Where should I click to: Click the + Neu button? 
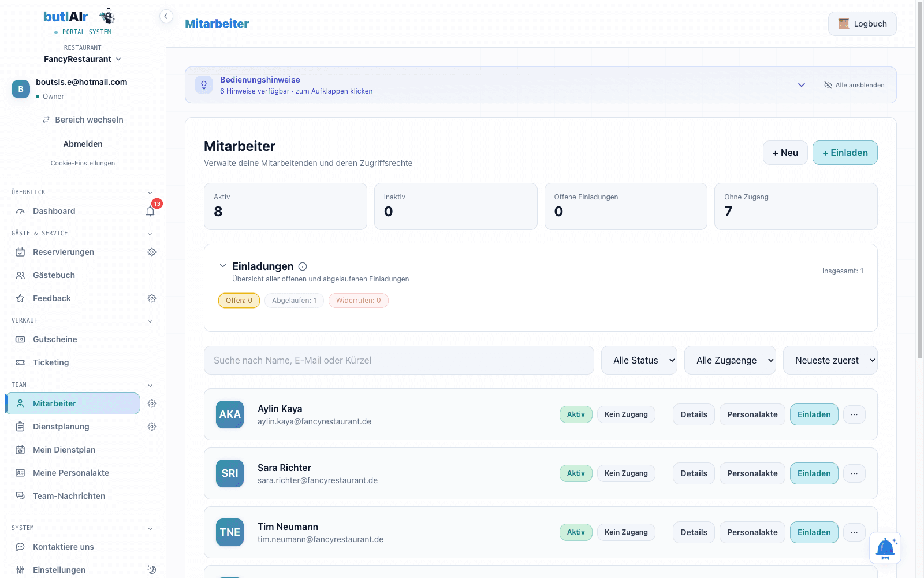[785, 153]
